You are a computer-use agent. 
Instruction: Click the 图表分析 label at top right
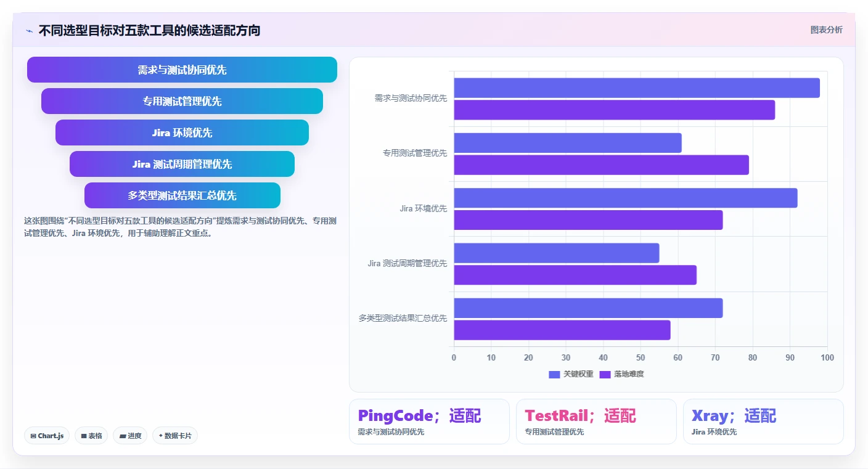pyautogui.click(x=826, y=30)
